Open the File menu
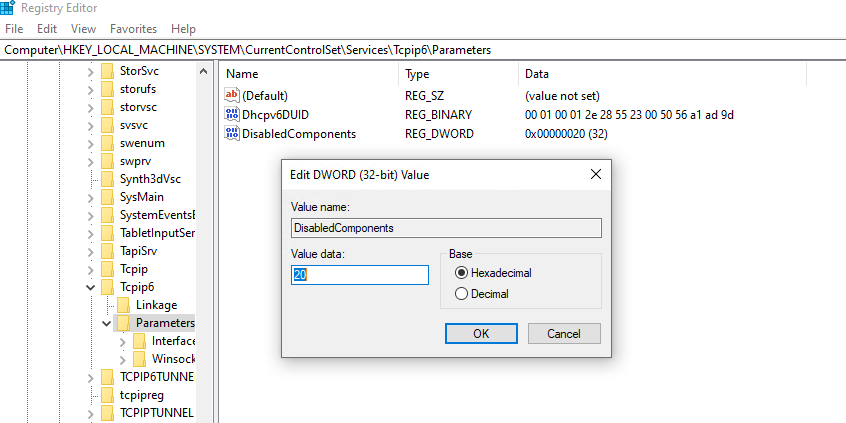This screenshot has height=423, width=846. [x=14, y=29]
